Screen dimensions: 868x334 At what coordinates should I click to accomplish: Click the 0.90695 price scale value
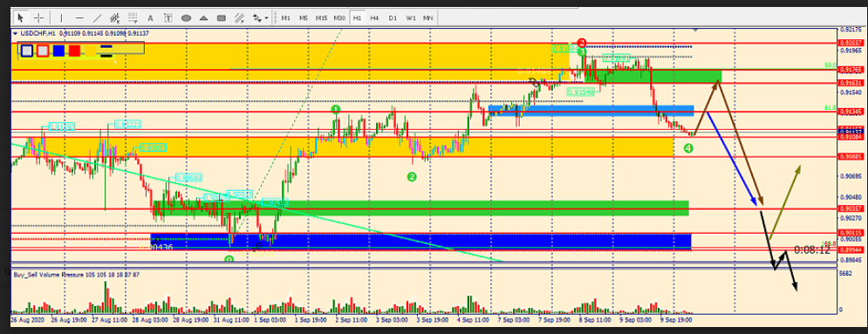click(850, 176)
